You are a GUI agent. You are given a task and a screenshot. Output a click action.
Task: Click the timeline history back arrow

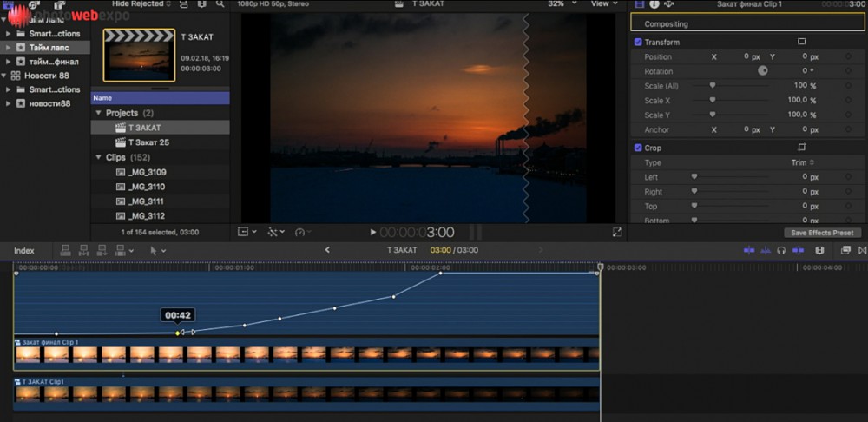(x=327, y=250)
